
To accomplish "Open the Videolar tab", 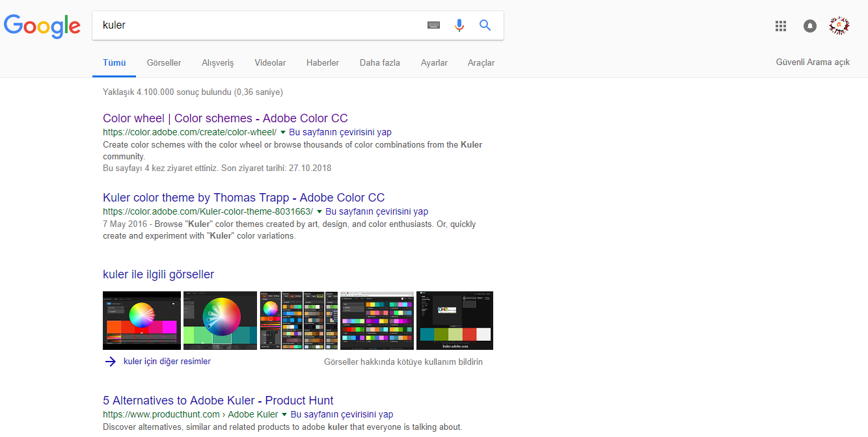I will 270,63.
